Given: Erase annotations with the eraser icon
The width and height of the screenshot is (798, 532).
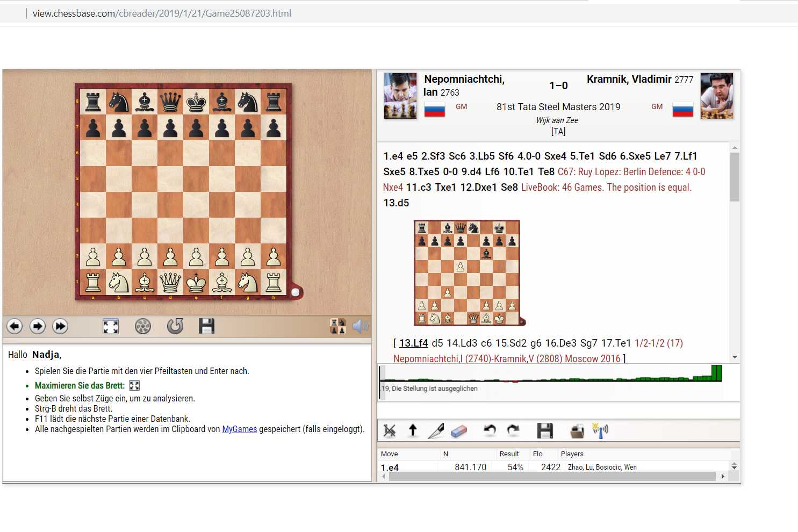Looking at the screenshot, I should [x=459, y=430].
